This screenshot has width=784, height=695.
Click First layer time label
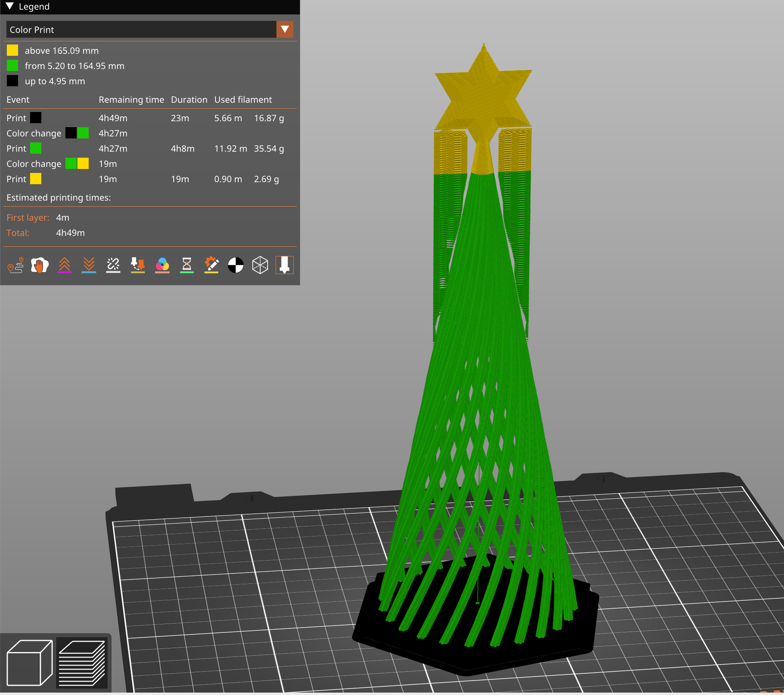(x=28, y=217)
